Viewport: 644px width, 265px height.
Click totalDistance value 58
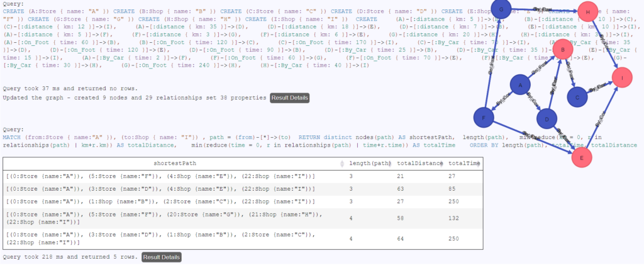point(399,218)
